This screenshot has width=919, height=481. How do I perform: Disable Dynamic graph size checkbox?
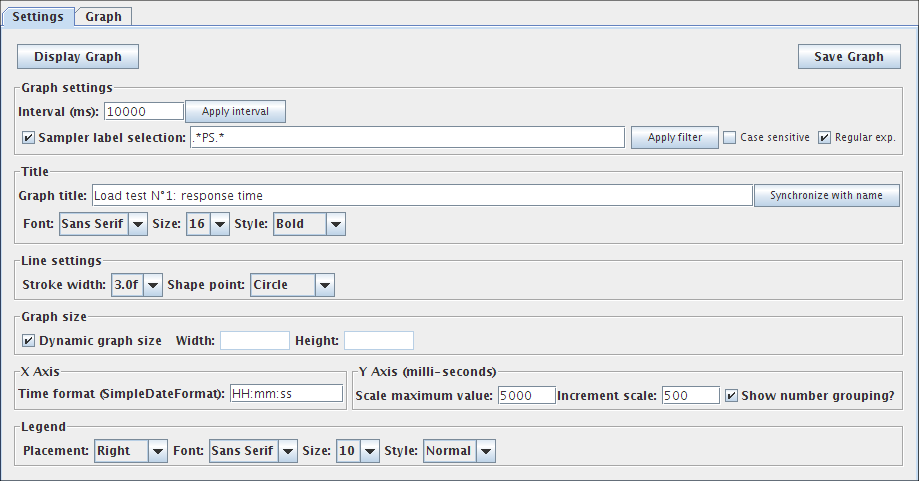28,341
